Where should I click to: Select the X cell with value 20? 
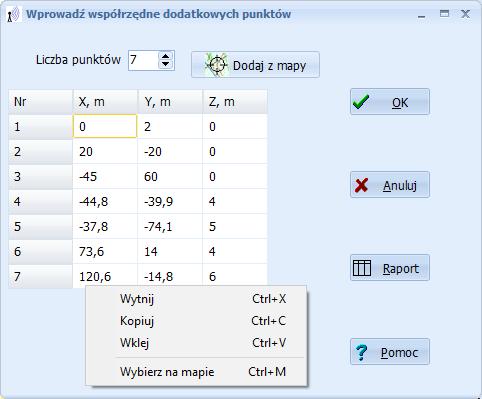(x=105, y=152)
